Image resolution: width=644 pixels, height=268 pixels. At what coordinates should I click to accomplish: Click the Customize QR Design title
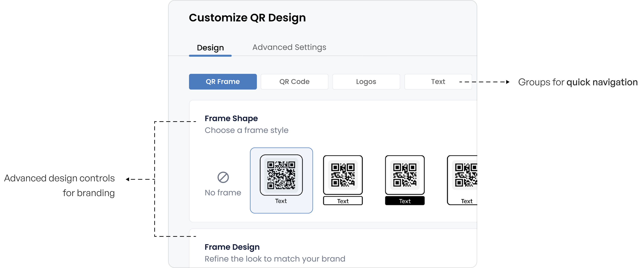pyautogui.click(x=247, y=18)
